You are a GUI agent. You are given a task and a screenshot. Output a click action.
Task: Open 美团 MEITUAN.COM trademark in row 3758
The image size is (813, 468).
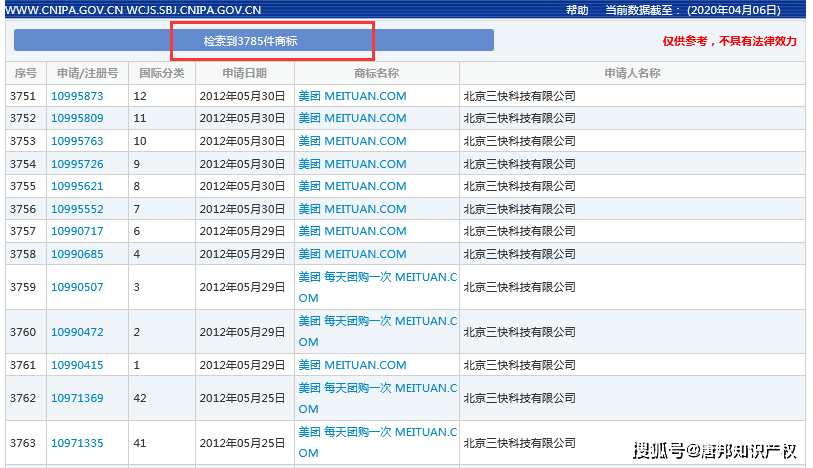pyautogui.click(x=353, y=254)
